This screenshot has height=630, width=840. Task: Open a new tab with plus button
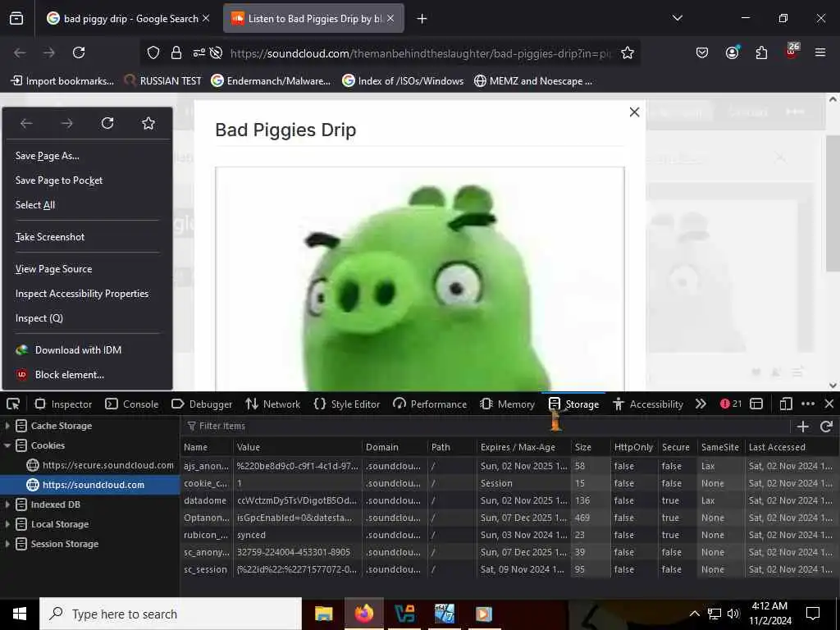[x=422, y=19]
